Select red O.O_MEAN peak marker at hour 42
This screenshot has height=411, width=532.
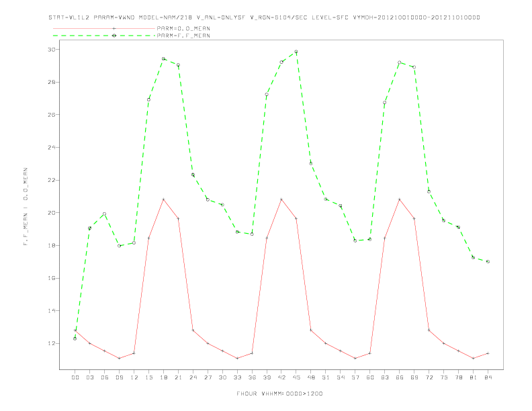[x=281, y=199]
